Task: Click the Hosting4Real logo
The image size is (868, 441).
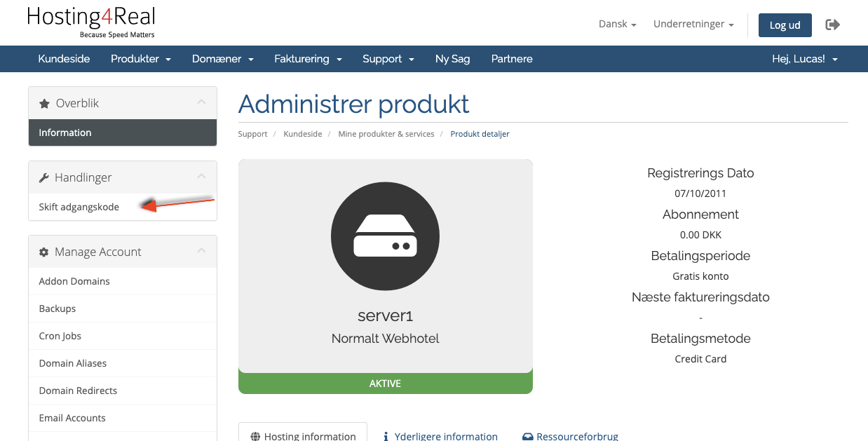Action: [90, 22]
